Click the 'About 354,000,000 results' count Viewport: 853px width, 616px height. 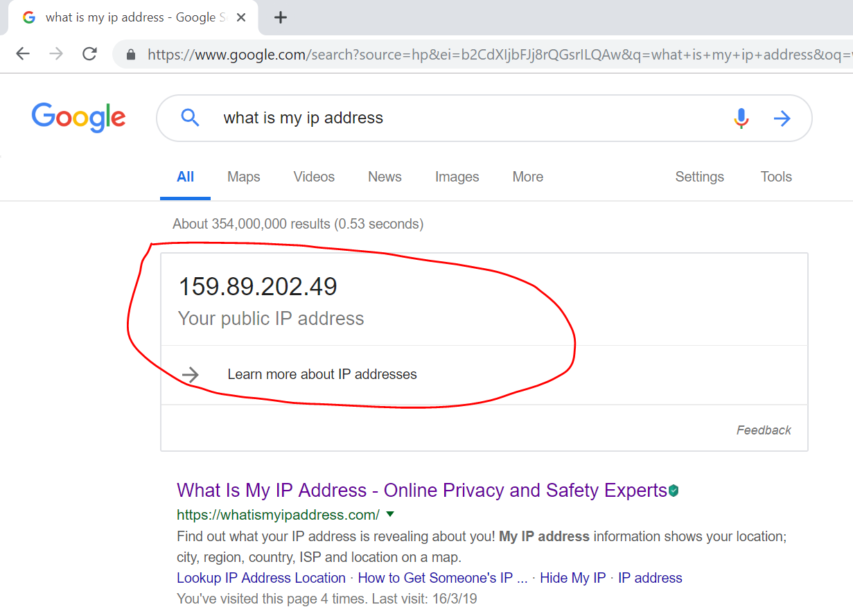pyautogui.click(x=298, y=224)
